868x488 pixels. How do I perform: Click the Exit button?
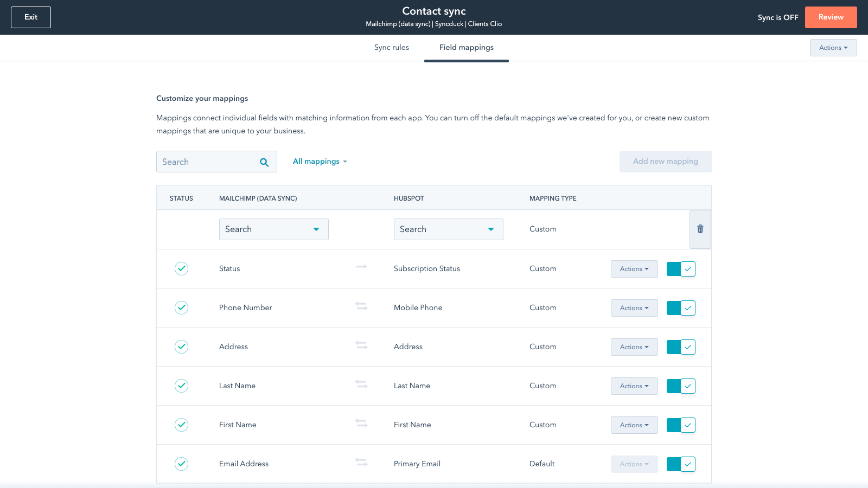tap(30, 17)
